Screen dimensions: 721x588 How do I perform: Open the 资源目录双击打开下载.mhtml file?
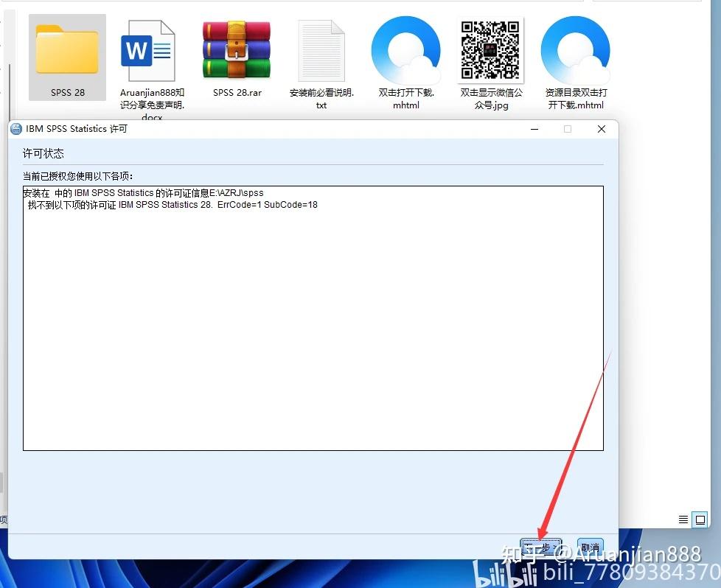tap(576, 49)
